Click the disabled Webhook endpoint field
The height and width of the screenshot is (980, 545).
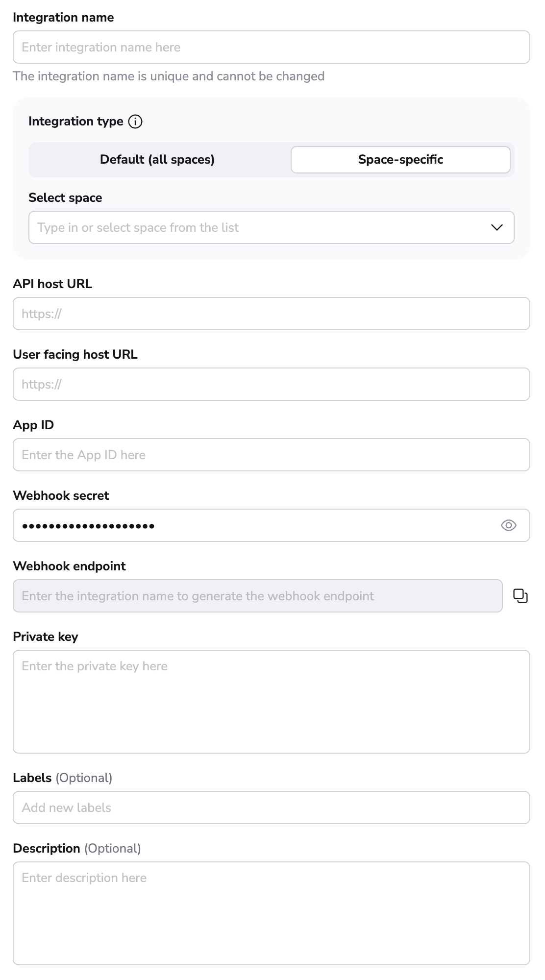[257, 596]
